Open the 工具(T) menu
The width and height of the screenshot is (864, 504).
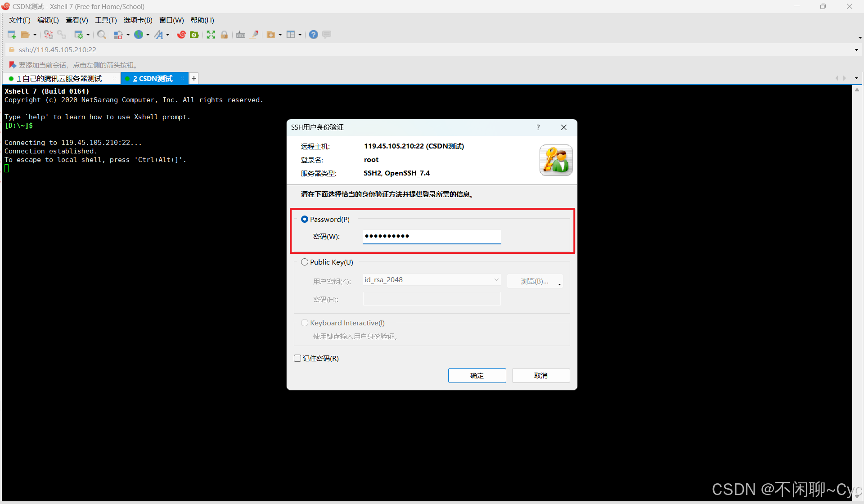(105, 20)
